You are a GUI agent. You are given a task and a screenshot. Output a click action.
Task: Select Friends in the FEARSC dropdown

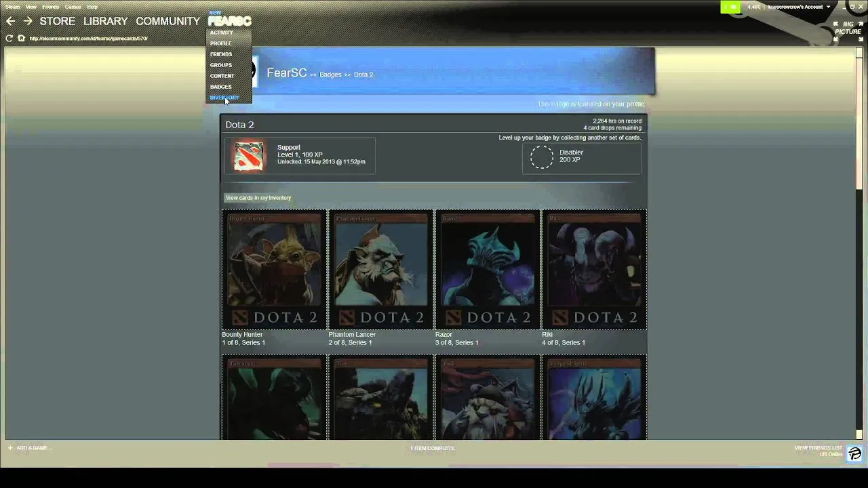click(x=221, y=54)
